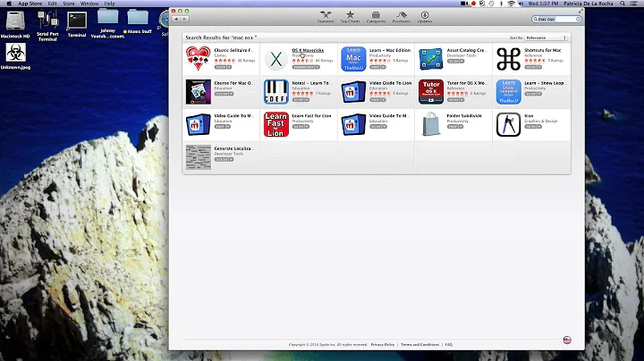644x361 pixels.
Task: Click the price button under Tutor for OS X
Action: point(456,100)
